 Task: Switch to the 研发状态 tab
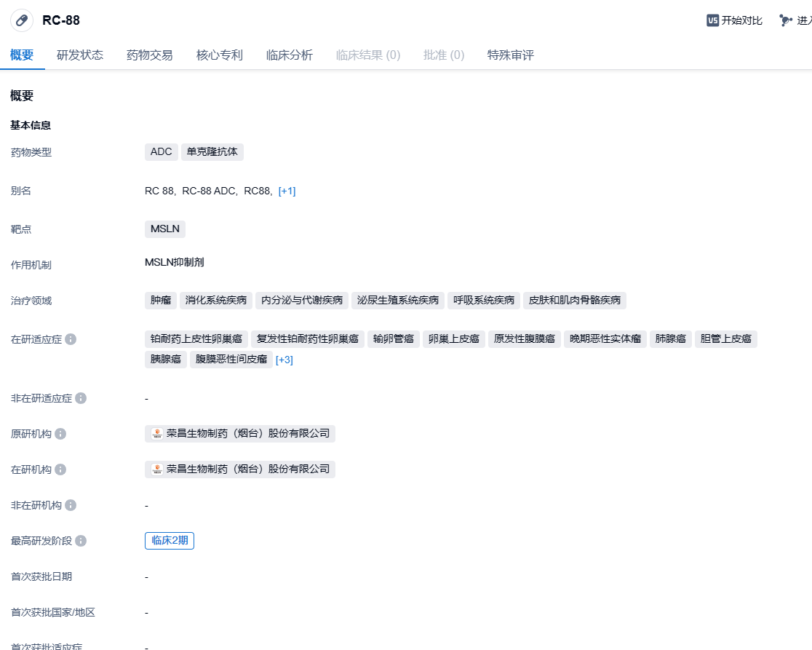[80, 55]
